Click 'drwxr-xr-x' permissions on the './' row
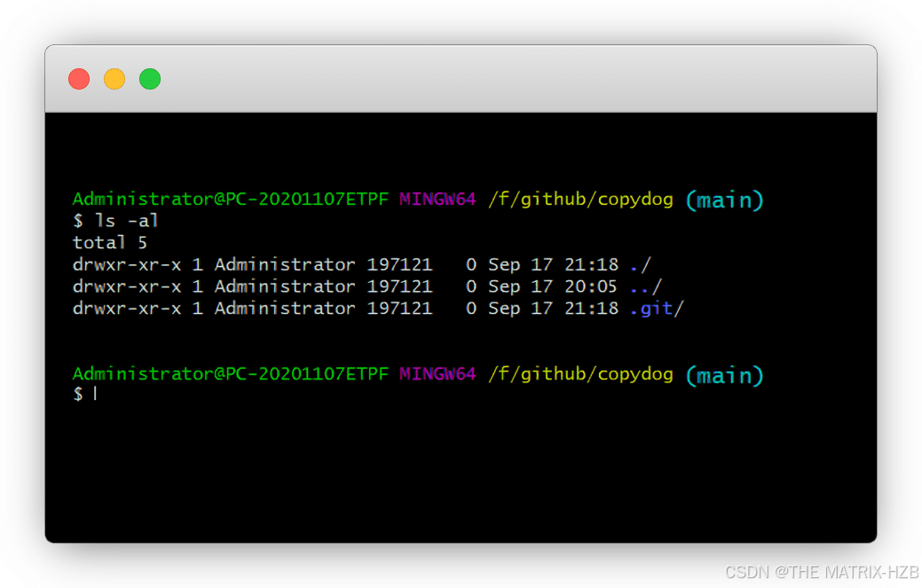Screen dimensions: 922x588 pyautogui.click(x=127, y=265)
